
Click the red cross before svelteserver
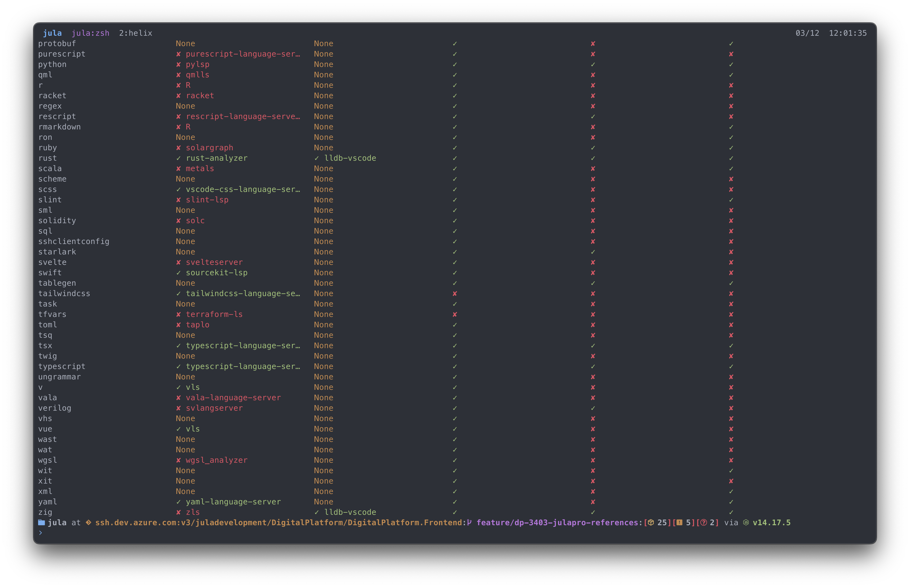(x=178, y=262)
